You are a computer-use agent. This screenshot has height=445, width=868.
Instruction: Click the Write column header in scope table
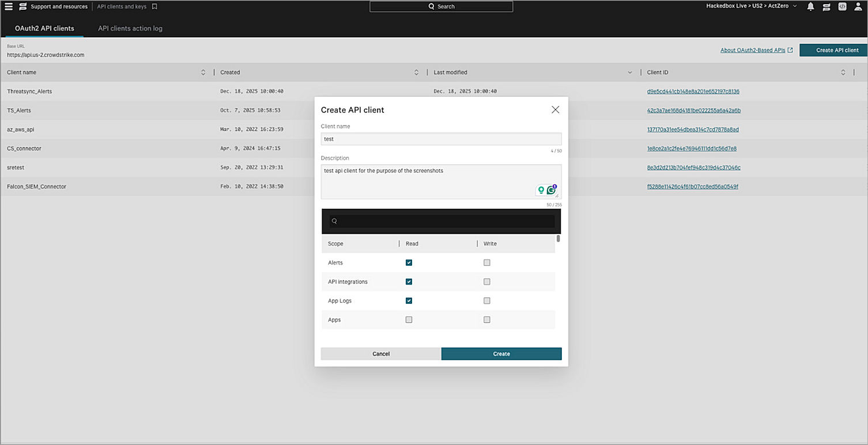tap(490, 244)
